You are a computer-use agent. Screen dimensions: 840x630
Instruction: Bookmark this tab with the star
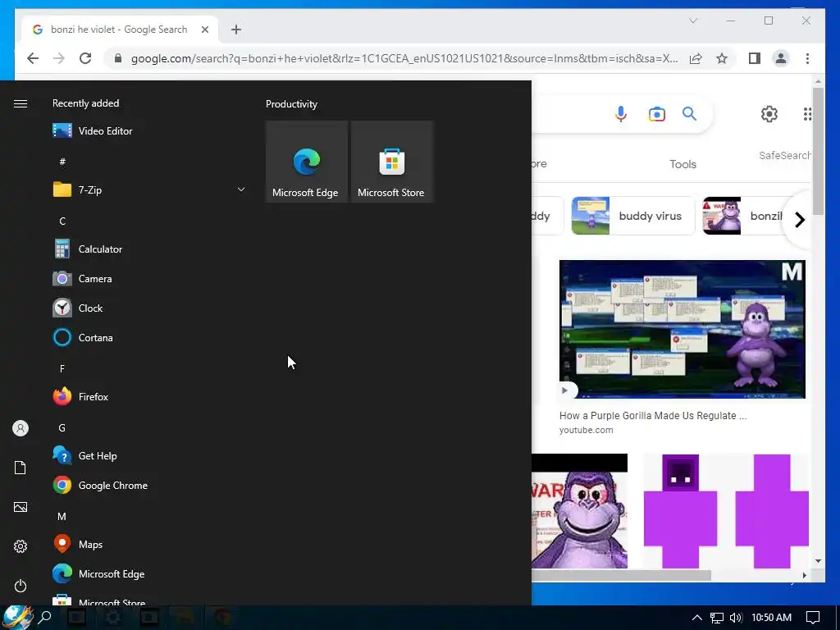pyautogui.click(x=722, y=58)
